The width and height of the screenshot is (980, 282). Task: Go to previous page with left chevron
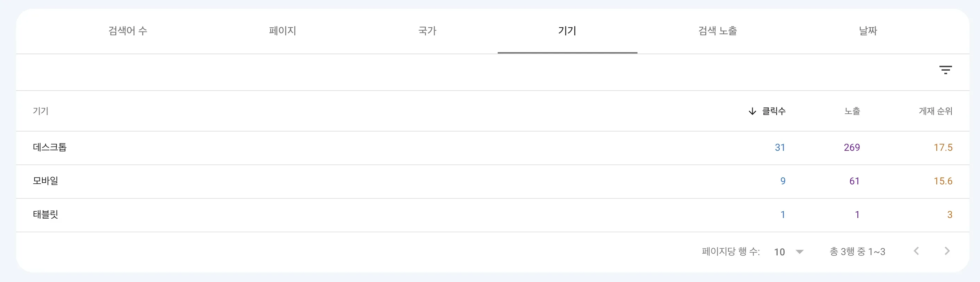pos(917,251)
